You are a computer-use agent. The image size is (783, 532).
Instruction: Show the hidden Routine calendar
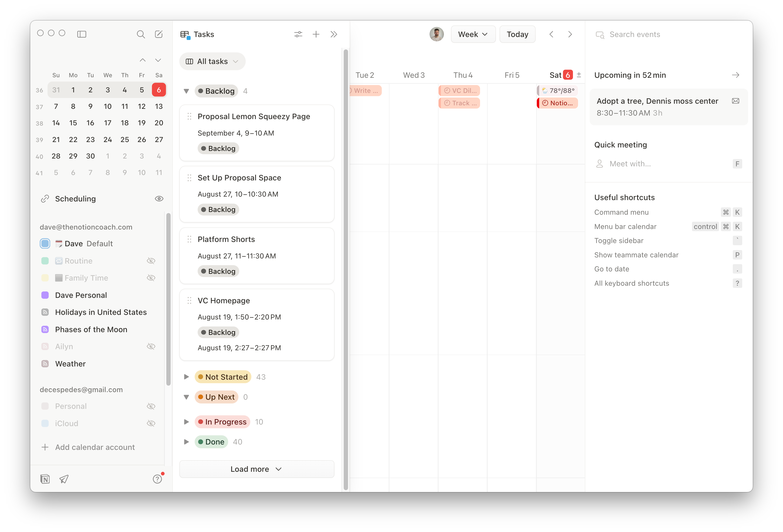[x=151, y=261]
